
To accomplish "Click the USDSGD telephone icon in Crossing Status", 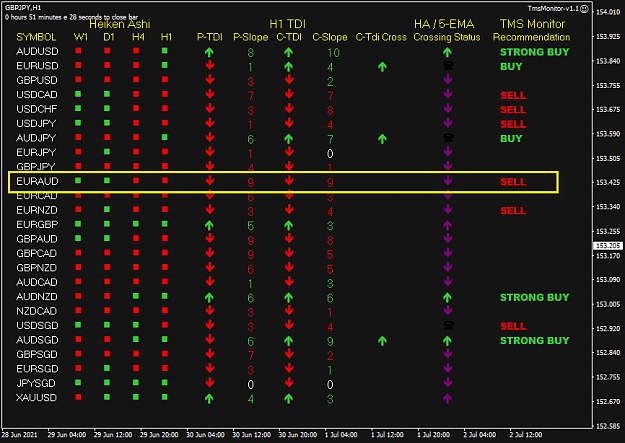I will [448, 325].
